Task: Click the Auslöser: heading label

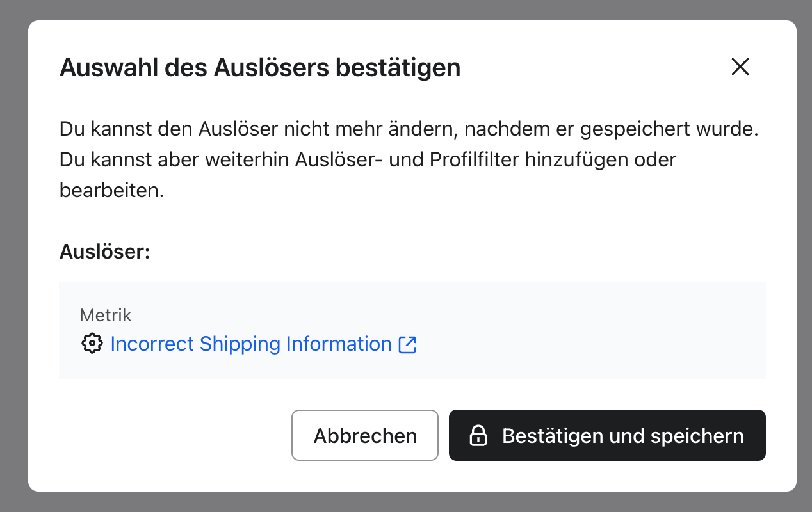Action: [104, 252]
